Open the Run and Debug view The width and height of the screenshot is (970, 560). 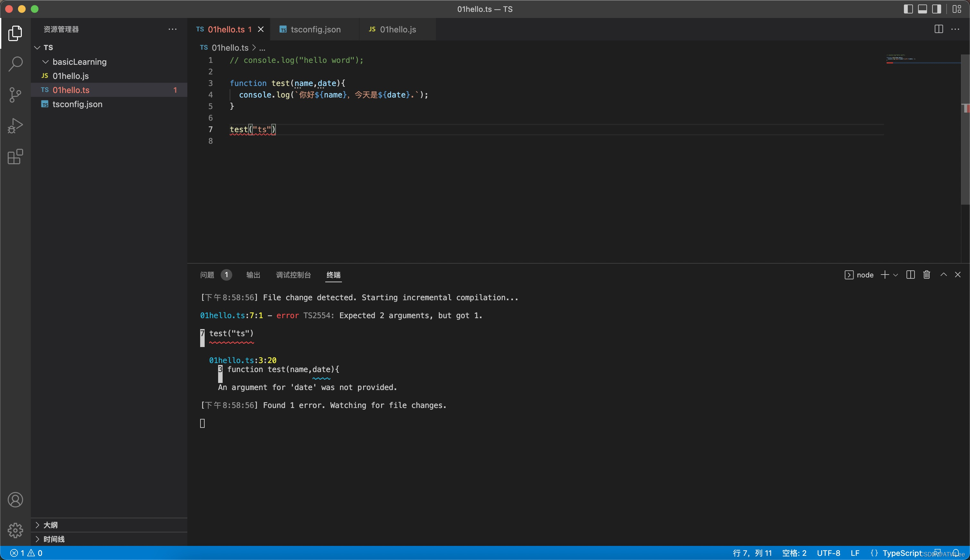[15, 126]
